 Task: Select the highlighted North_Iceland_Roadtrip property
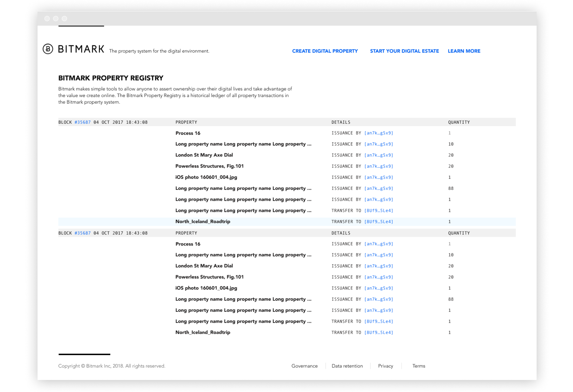[x=203, y=222]
